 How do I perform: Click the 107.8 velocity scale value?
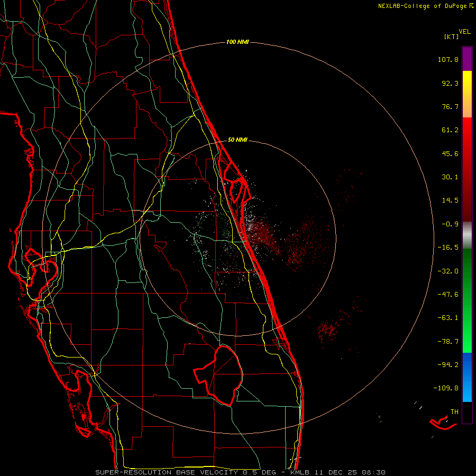[448, 59]
